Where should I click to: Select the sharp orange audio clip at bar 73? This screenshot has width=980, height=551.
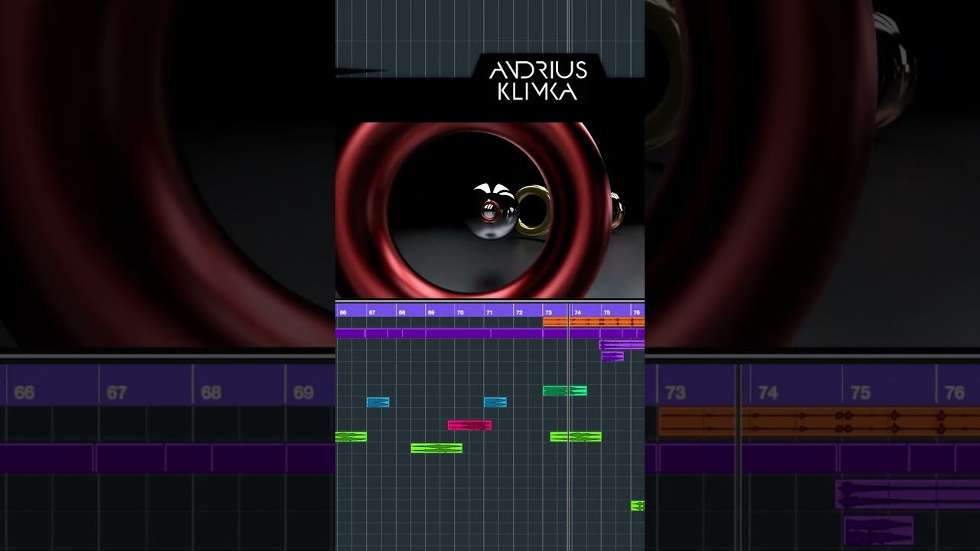[593, 322]
